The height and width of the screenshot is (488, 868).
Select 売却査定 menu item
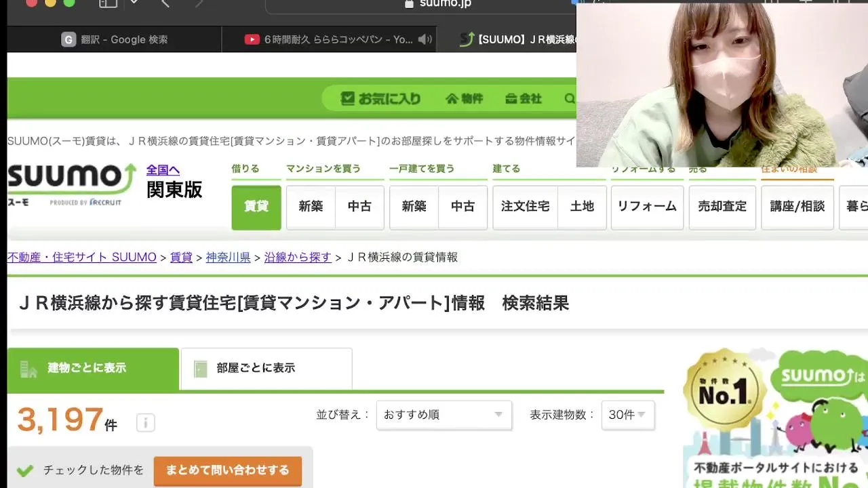tap(722, 207)
